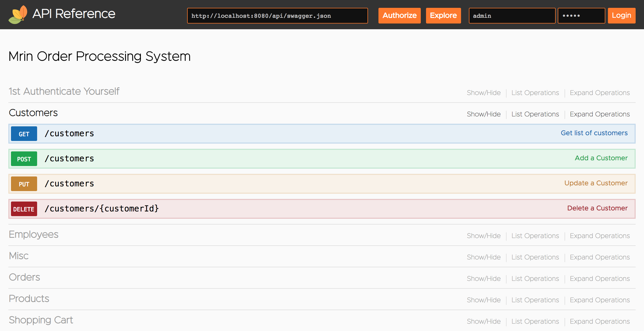Image resolution: width=644 pixels, height=331 pixels.
Task: Click the Login button
Action: click(622, 16)
